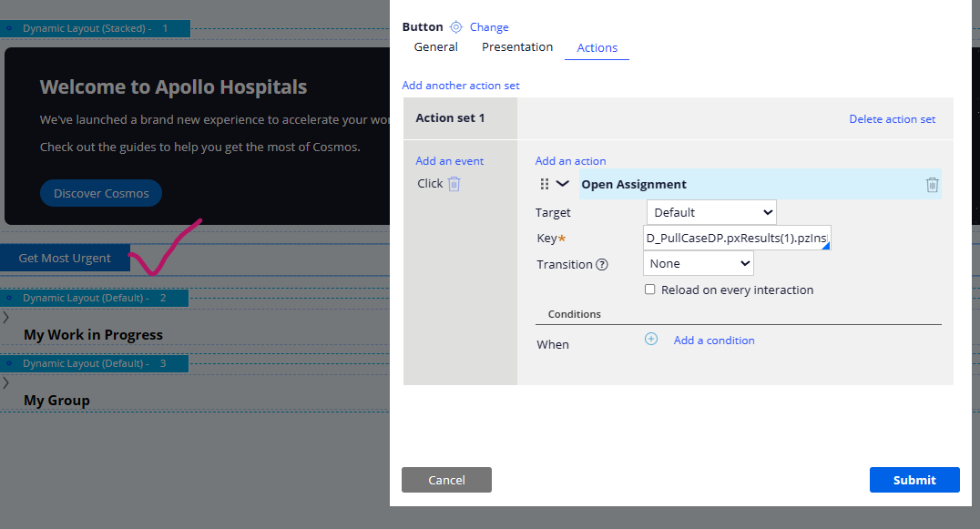Switch to the Presentation tab
The height and width of the screenshot is (529, 980).
tap(516, 46)
